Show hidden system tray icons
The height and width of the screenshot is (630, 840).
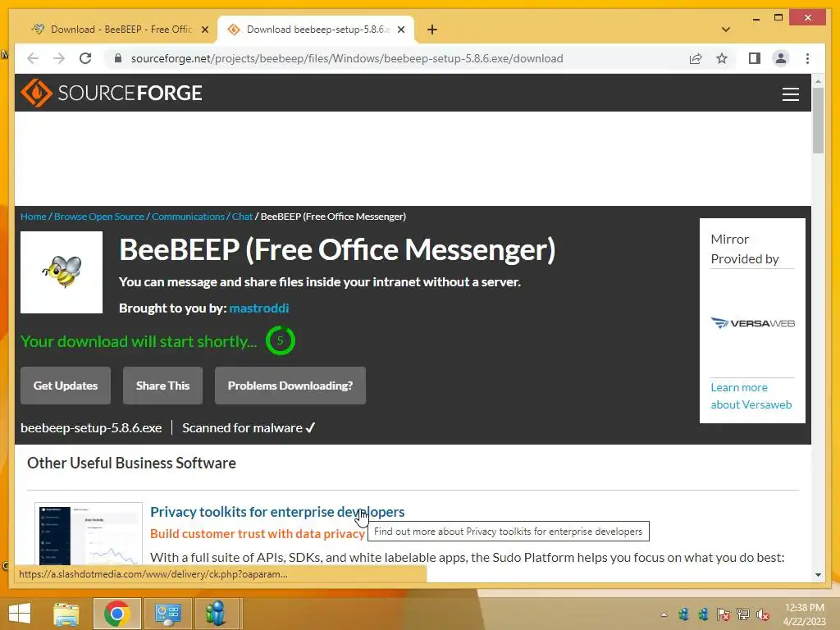tap(664, 614)
